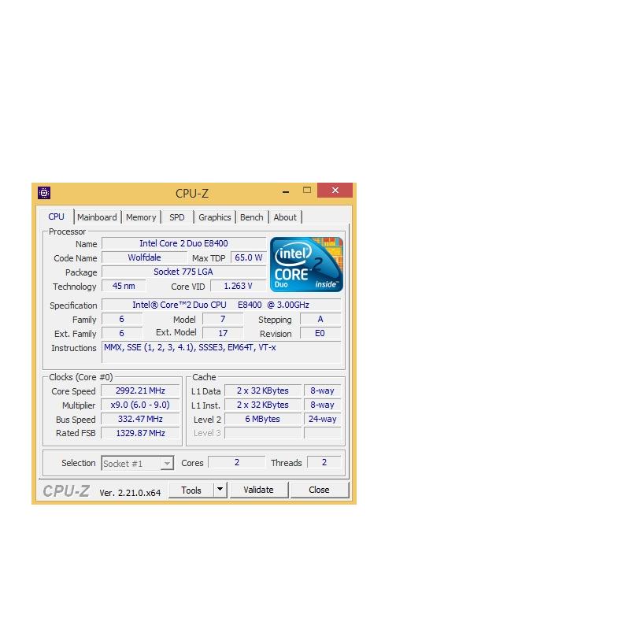Image resolution: width=644 pixels, height=644 pixels.
Task: Click the Intel Core 2 Duo logo
Action: point(306,265)
